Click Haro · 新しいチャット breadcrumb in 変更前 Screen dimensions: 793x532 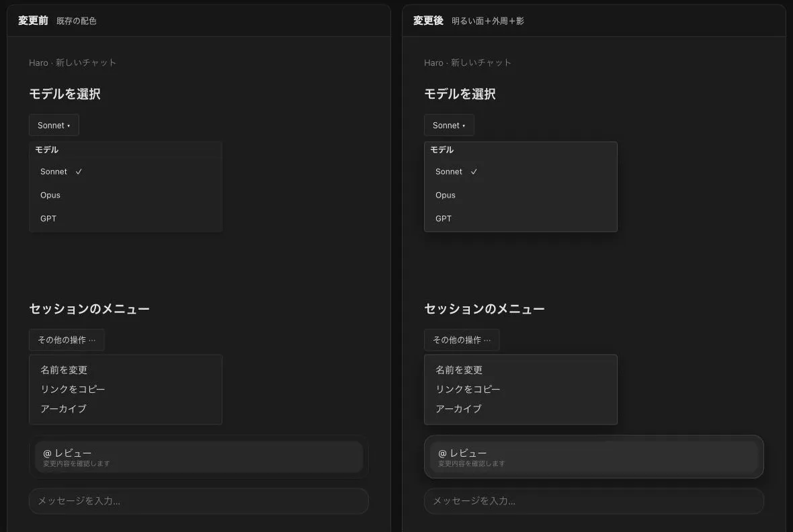[x=73, y=62]
